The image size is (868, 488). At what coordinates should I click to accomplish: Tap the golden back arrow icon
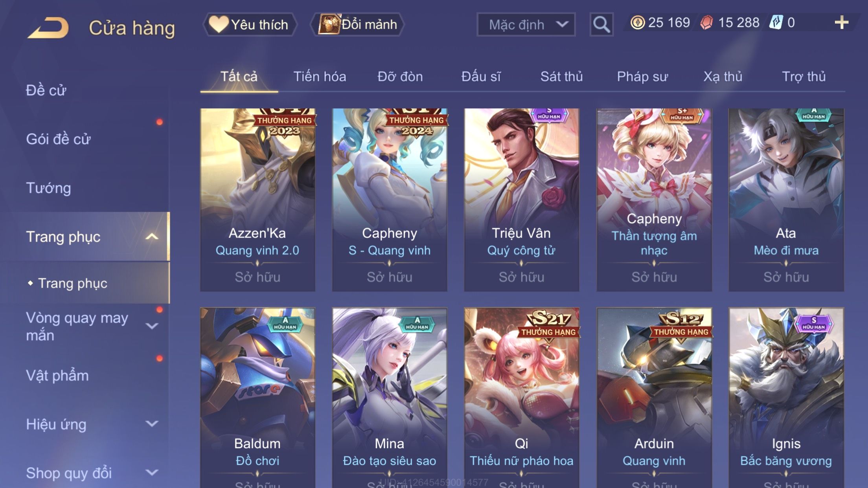[x=49, y=28]
